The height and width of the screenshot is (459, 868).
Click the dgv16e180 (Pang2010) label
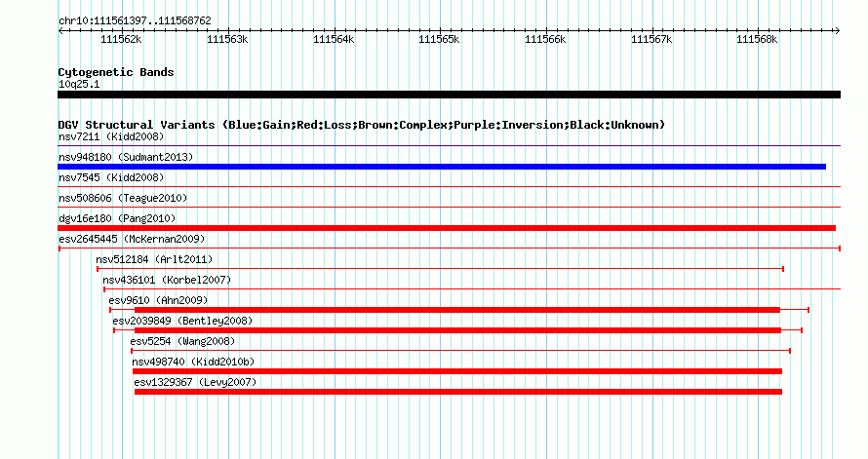pyautogui.click(x=117, y=218)
